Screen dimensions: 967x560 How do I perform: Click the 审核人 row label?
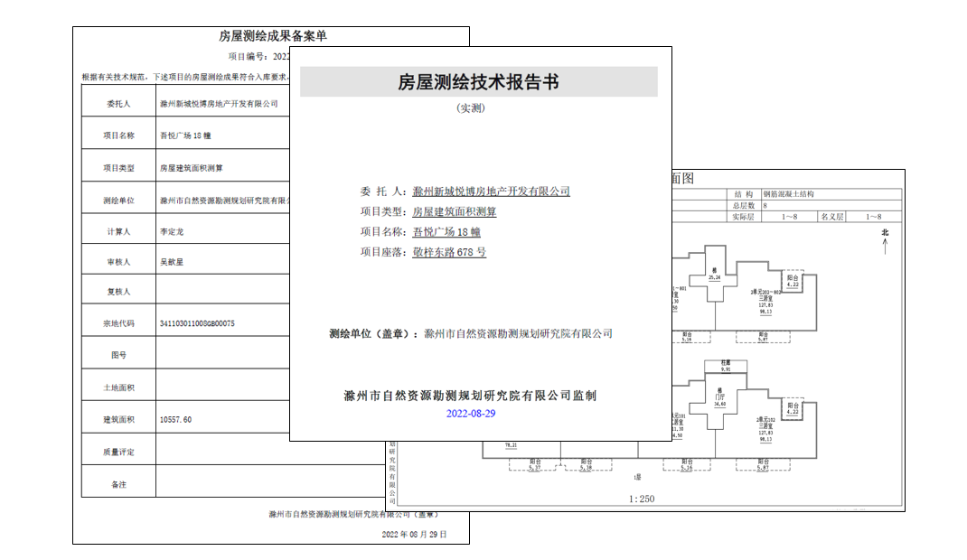[x=118, y=262]
